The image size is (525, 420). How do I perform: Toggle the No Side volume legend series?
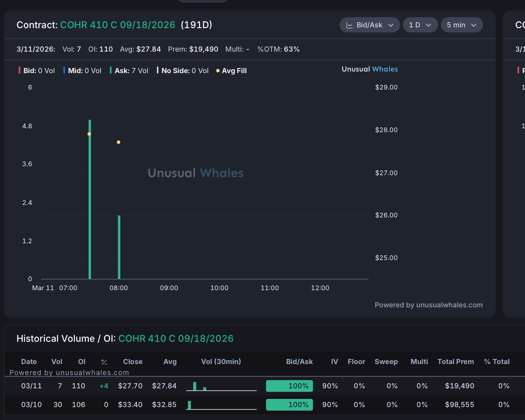(x=183, y=71)
